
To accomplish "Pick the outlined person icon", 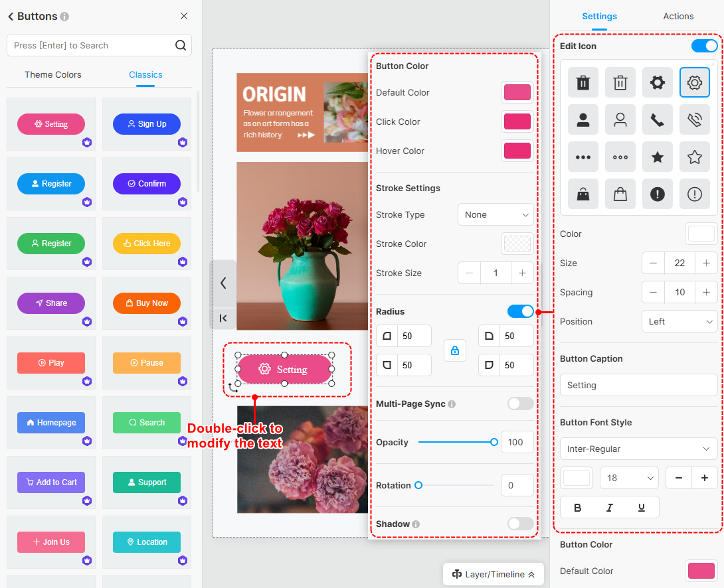I will (x=620, y=120).
